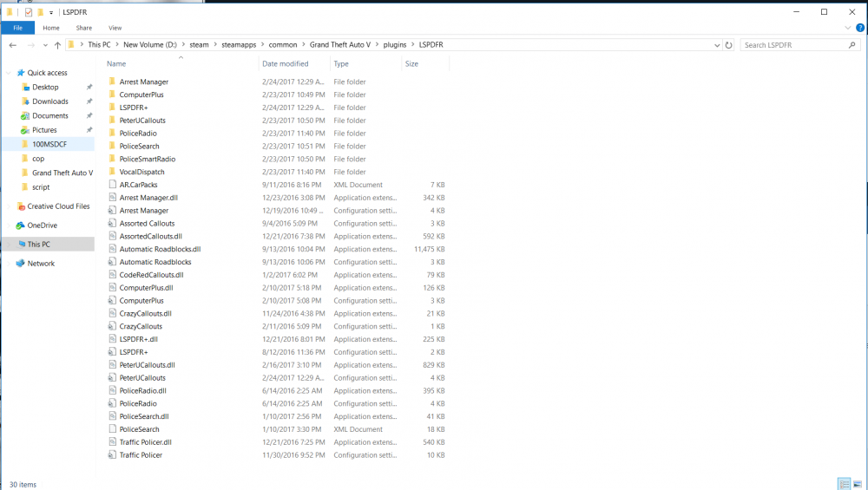Screen dimensions: 868x490
Task: Click the PoliceSmartRadio folder icon
Action: pyautogui.click(x=112, y=159)
